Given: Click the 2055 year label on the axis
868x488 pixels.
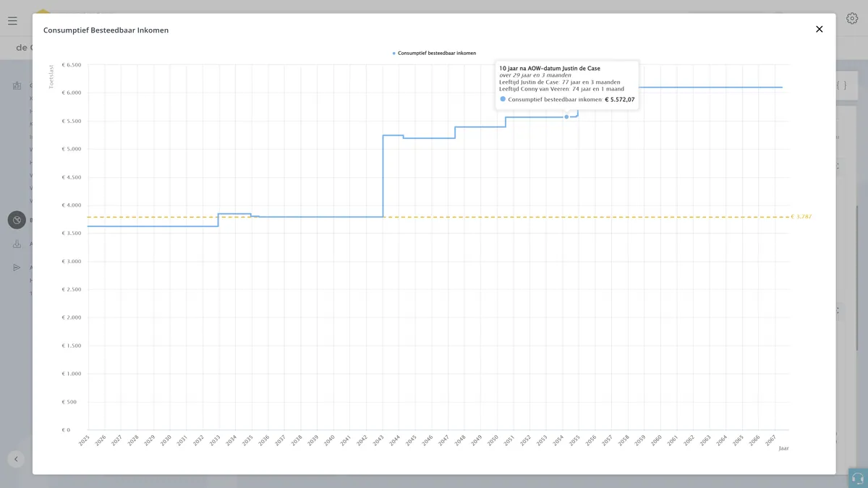Looking at the screenshot, I should tap(573, 440).
